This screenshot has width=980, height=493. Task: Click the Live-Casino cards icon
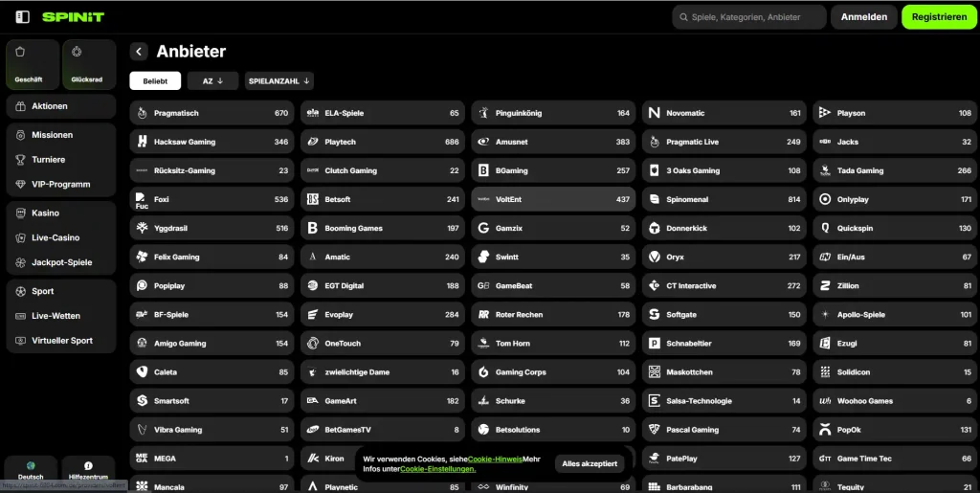(x=21, y=238)
